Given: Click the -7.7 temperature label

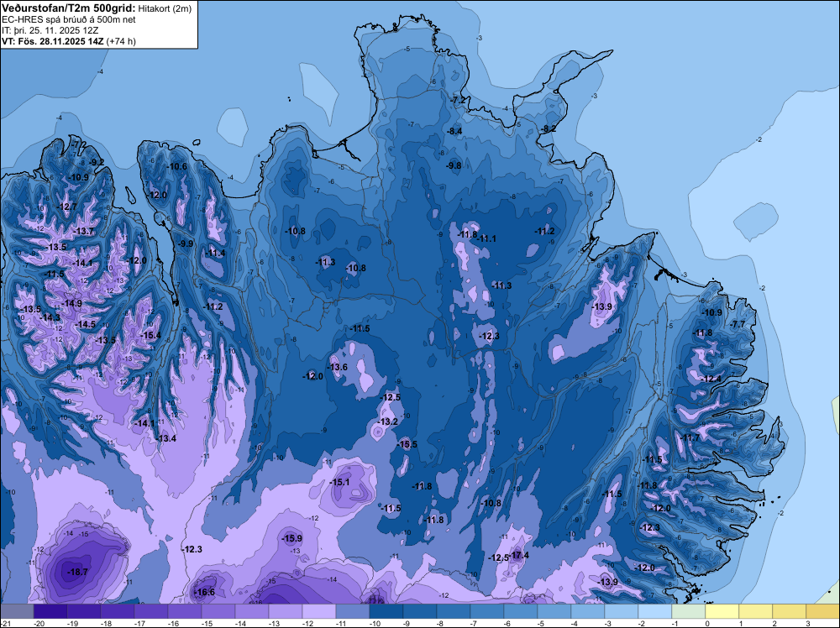Looking at the screenshot, I should tap(738, 324).
